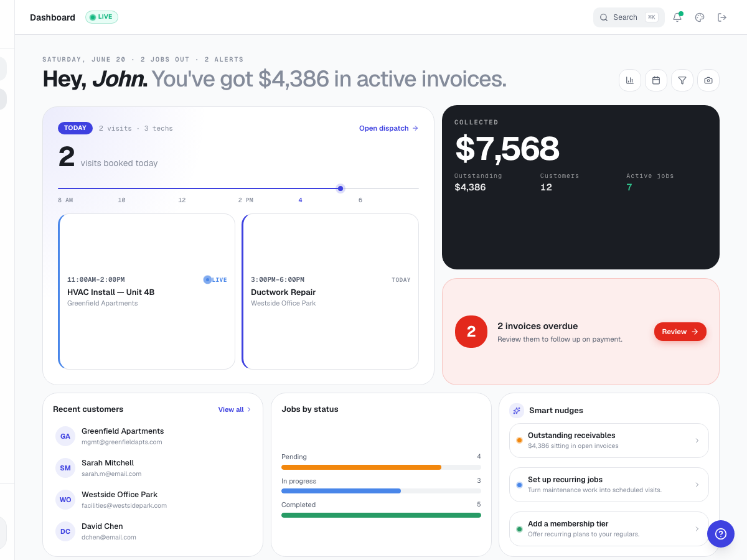Click the DC avatar for David Chen
747x560 pixels.
(65, 531)
